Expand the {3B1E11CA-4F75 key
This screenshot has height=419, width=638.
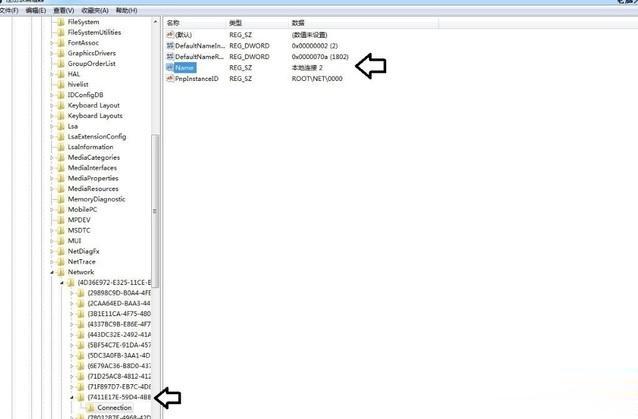tap(72, 314)
